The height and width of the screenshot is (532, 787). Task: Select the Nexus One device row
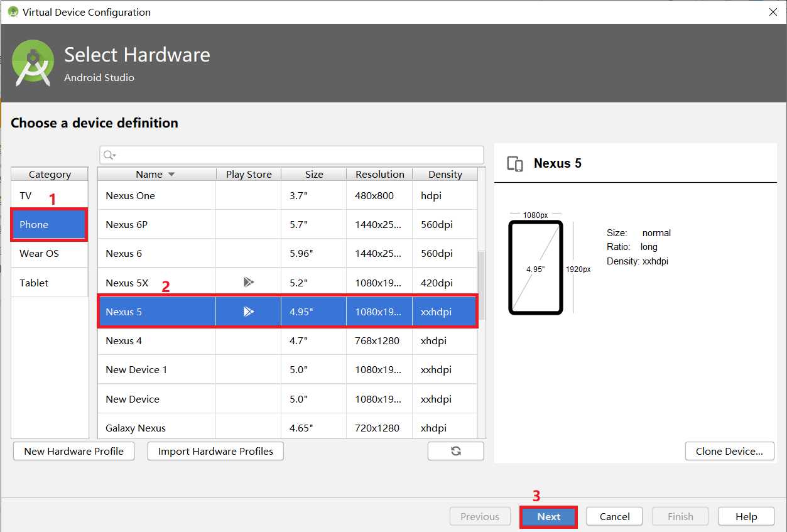[x=288, y=196]
